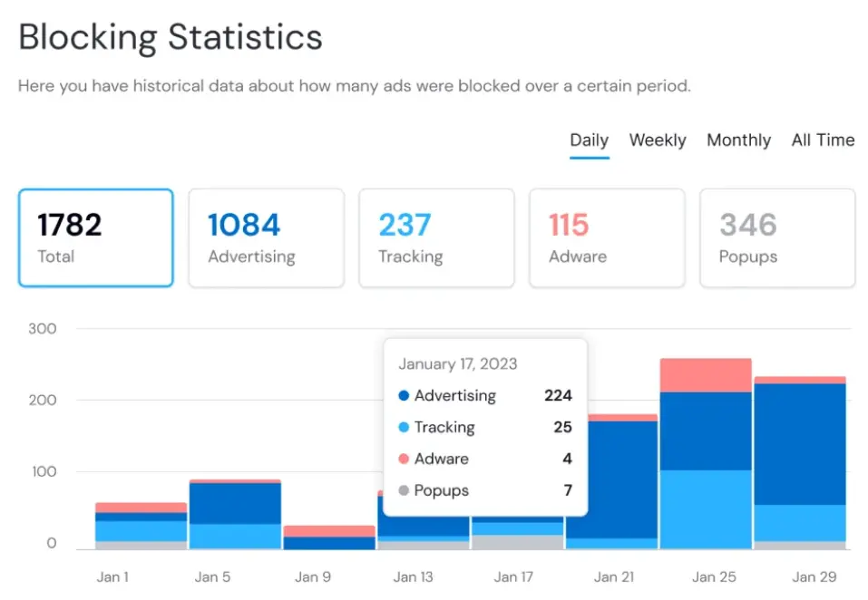Switch to the Daily tab
The image size is (868, 600).
(x=589, y=140)
